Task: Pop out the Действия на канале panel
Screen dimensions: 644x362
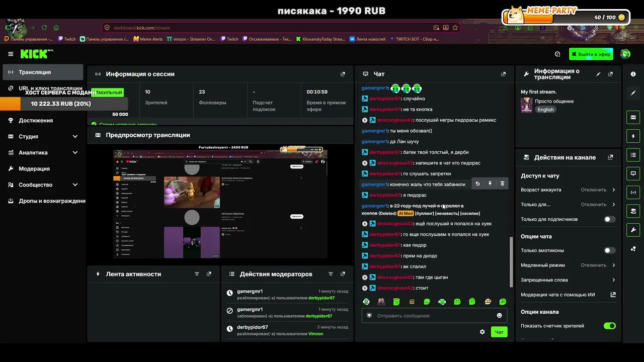Action: tap(610, 157)
